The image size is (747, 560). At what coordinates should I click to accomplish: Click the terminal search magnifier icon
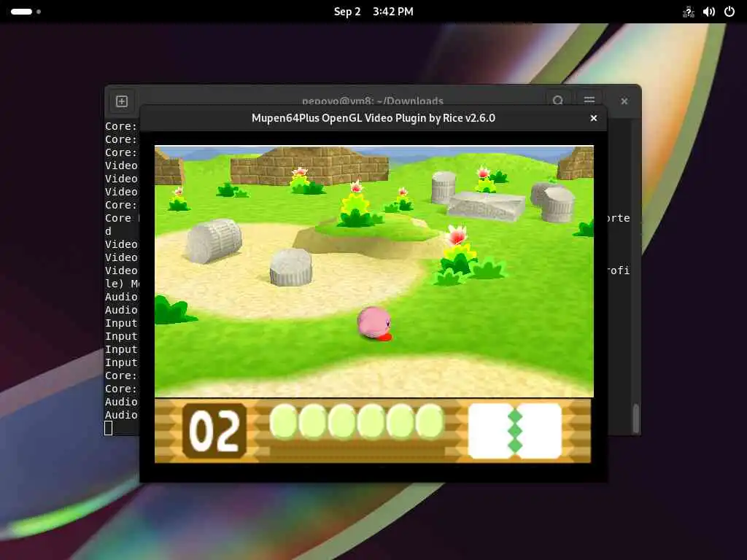pyautogui.click(x=558, y=101)
